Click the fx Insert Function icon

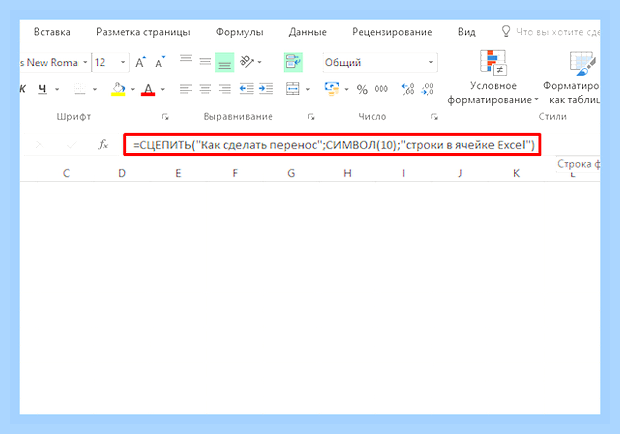103,145
